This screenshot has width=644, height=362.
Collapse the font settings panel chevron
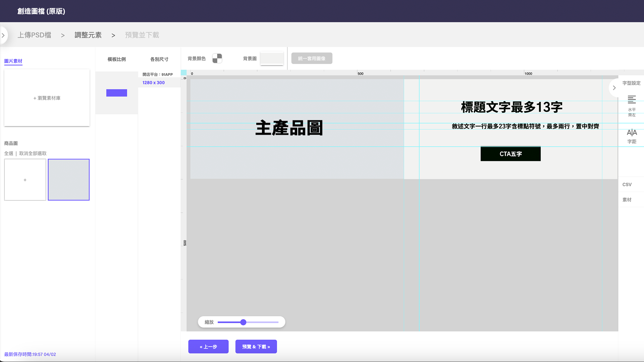(x=614, y=88)
